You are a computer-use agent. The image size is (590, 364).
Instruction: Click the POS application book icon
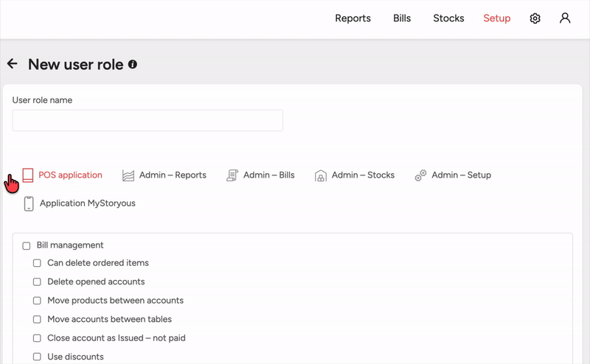pos(28,175)
